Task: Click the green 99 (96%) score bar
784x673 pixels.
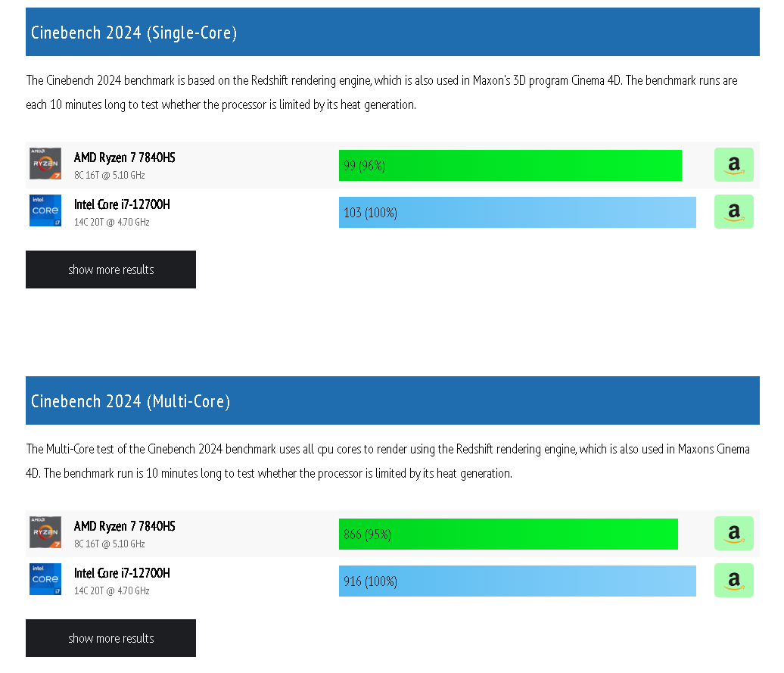Action: click(510, 166)
